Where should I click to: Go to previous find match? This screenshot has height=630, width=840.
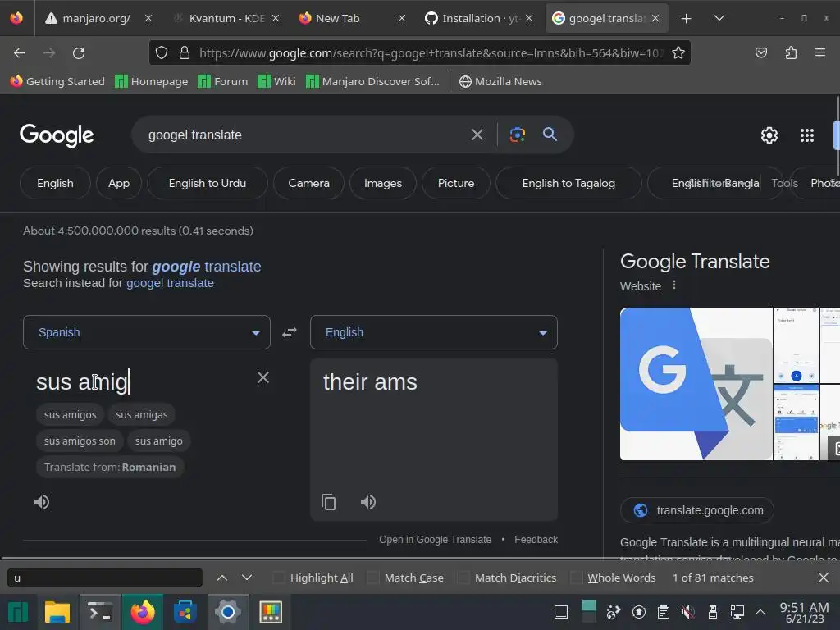click(x=222, y=577)
